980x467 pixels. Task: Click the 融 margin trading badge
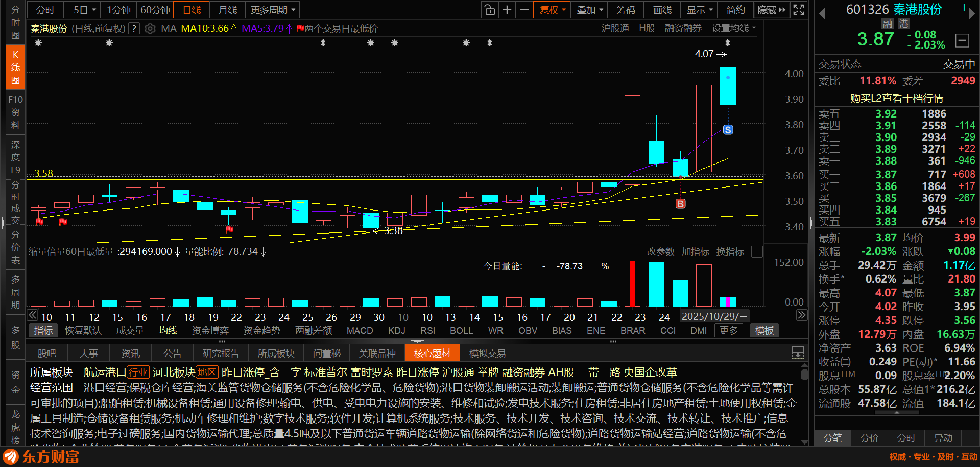point(887,24)
